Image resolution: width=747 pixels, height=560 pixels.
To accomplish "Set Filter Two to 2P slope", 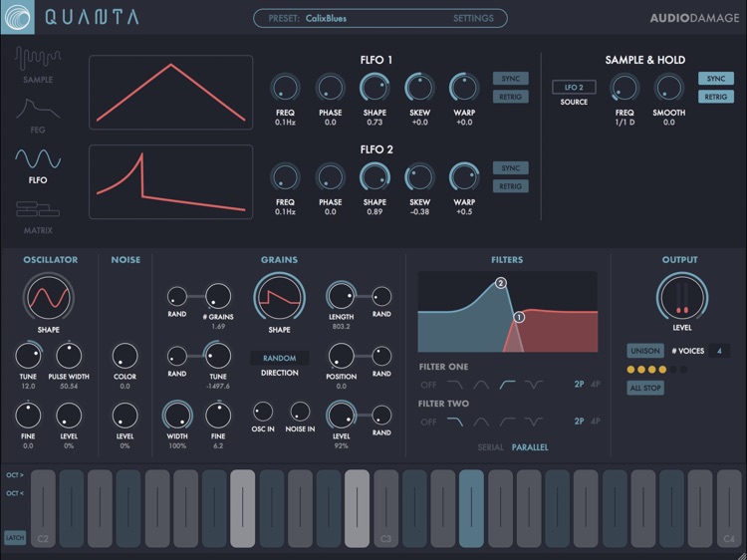I will coord(579,421).
